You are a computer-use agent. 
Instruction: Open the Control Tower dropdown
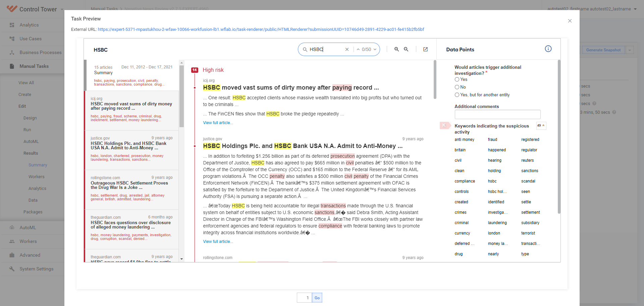tap(62, 9)
